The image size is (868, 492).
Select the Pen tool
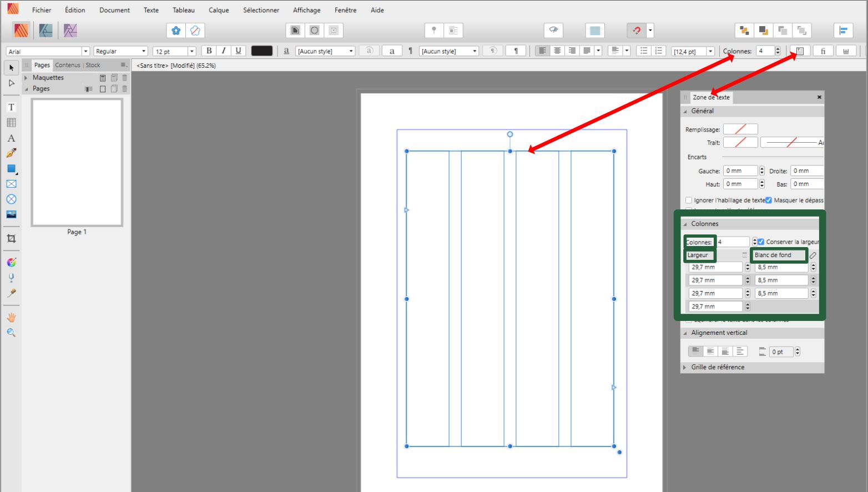11,153
